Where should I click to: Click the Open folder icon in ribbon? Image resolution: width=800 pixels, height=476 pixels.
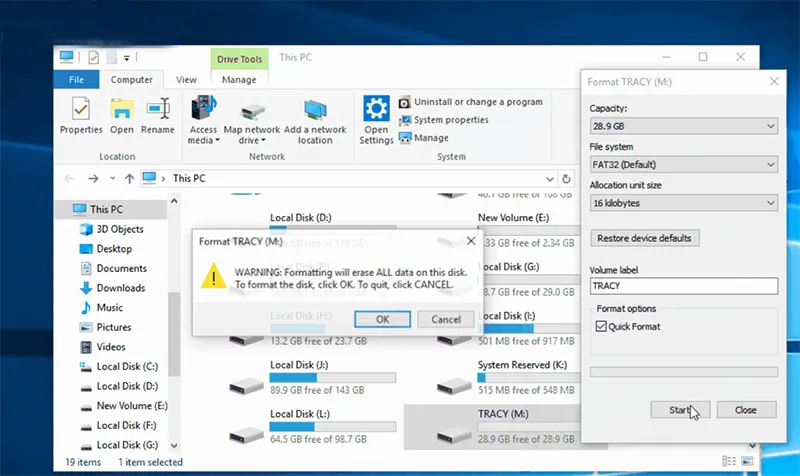[x=121, y=109]
